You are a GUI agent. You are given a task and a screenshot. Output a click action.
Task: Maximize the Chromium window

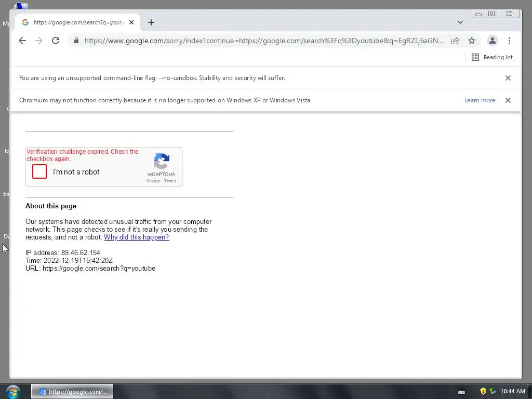click(x=491, y=14)
